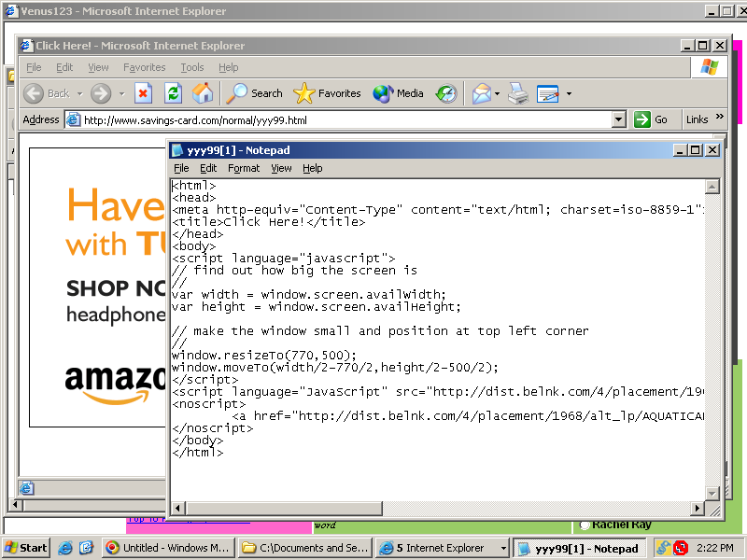Open the Search pane in Internet Explorer

(254, 93)
